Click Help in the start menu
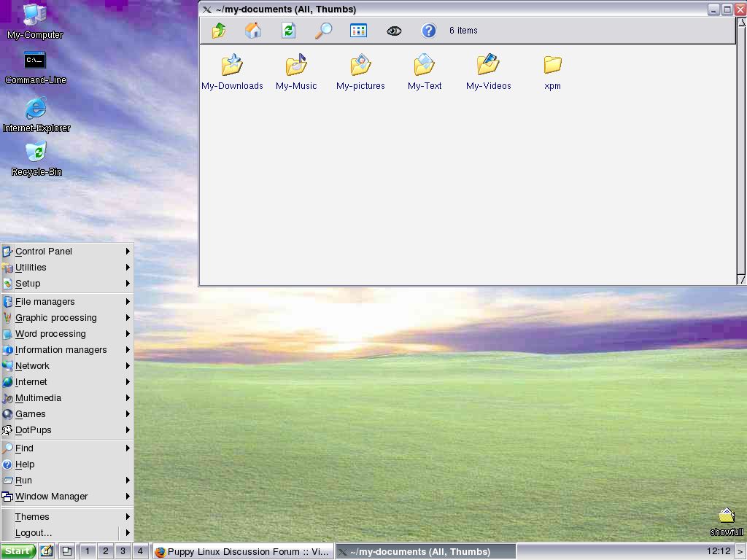This screenshot has height=560, width=747. (x=67, y=464)
